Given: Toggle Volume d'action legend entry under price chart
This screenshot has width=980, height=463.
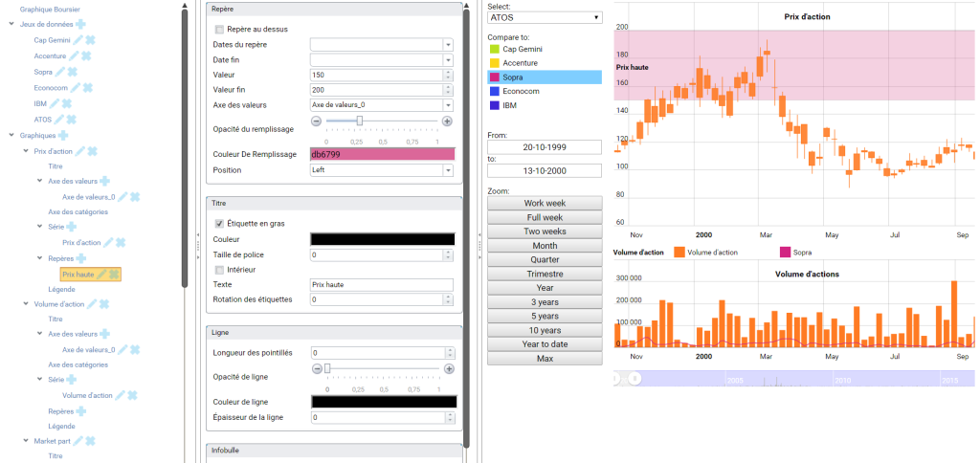Looking at the screenshot, I should click(705, 253).
